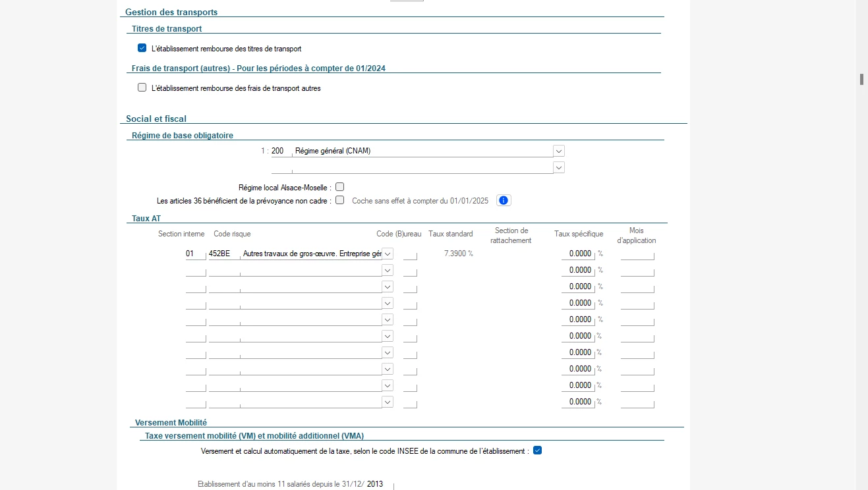Click the vertical scrollbar thumb

pos(861,80)
